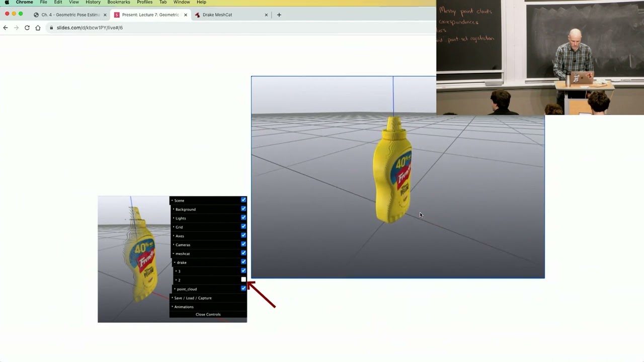The width and height of the screenshot is (644, 362).
Task: Toggle the Axes checkbox
Action: [244, 235]
